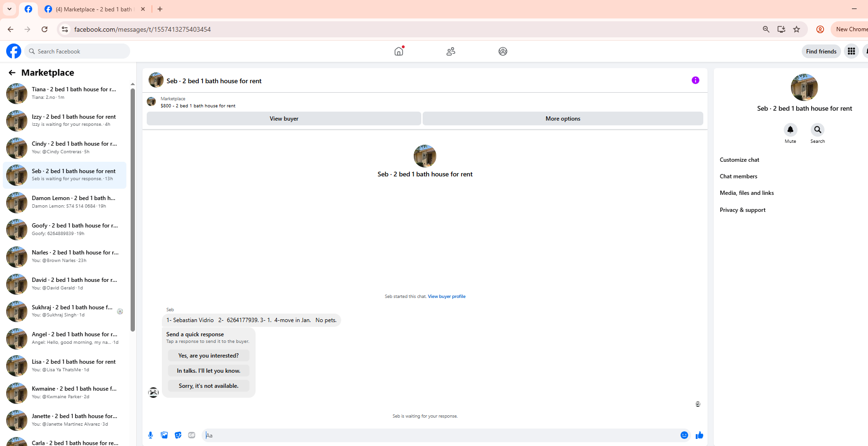Go to the Facebook Home tab
The image size is (868, 446).
tap(399, 51)
